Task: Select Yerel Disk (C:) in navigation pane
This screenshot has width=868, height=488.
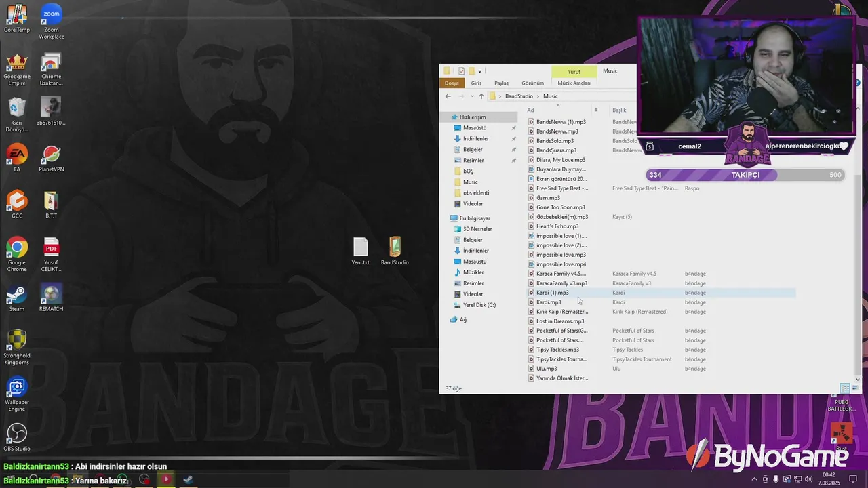Action: point(479,305)
